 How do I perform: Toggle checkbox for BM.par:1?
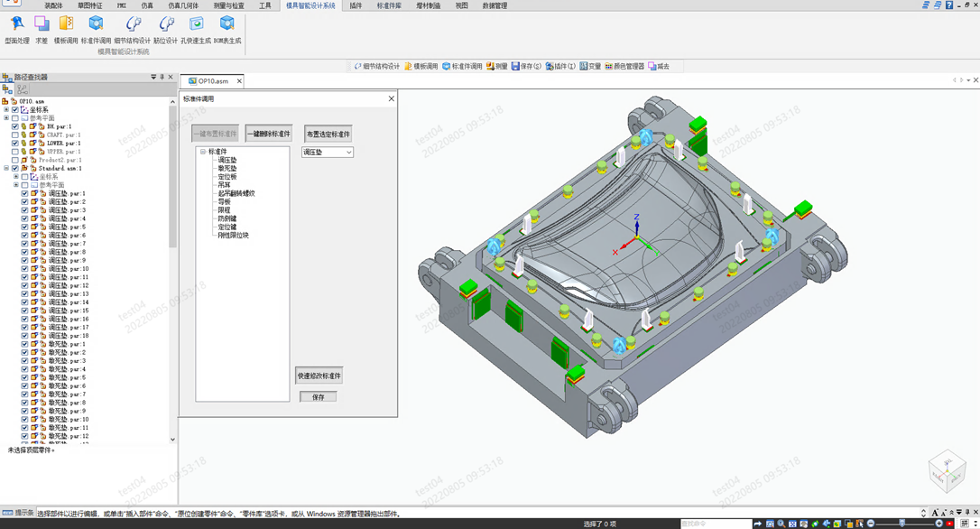point(15,126)
